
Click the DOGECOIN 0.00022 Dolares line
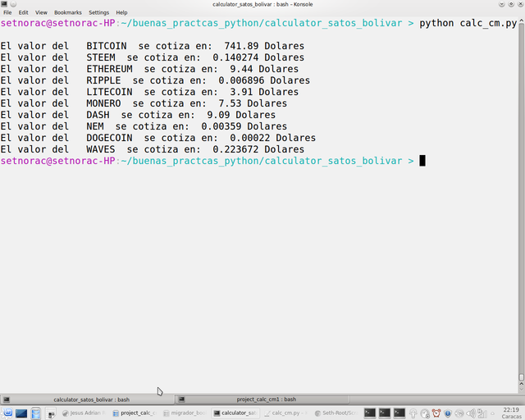(158, 138)
